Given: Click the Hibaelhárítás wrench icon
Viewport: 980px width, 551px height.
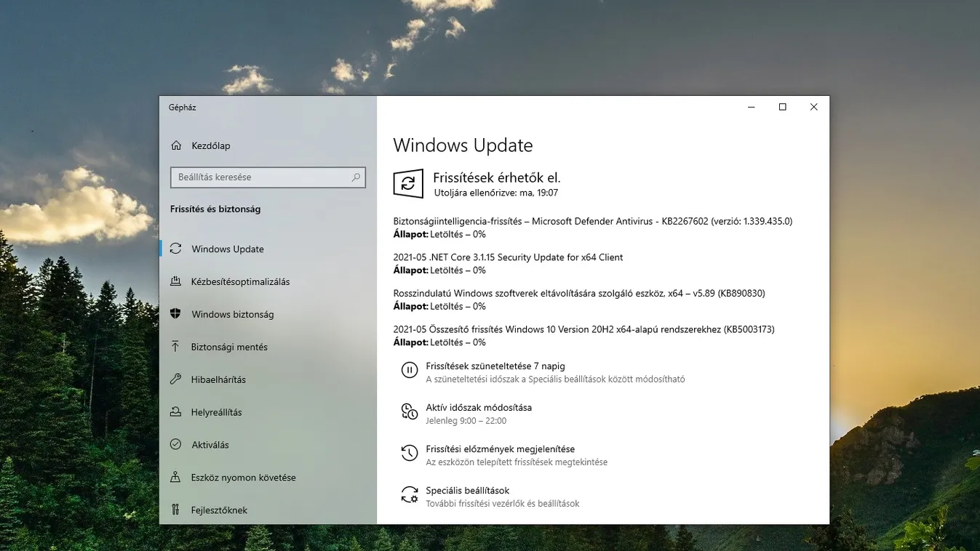Looking at the screenshot, I should pyautogui.click(x=175, y=379).
